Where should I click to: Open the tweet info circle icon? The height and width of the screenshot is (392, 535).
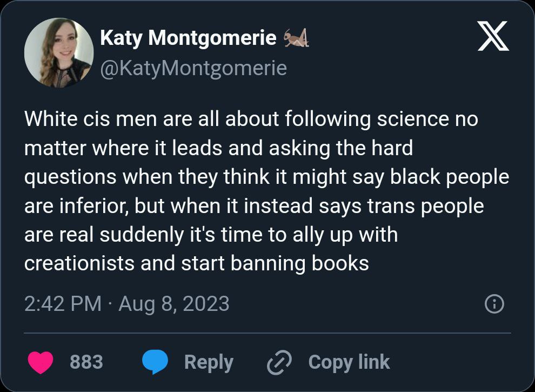[494, 304]
